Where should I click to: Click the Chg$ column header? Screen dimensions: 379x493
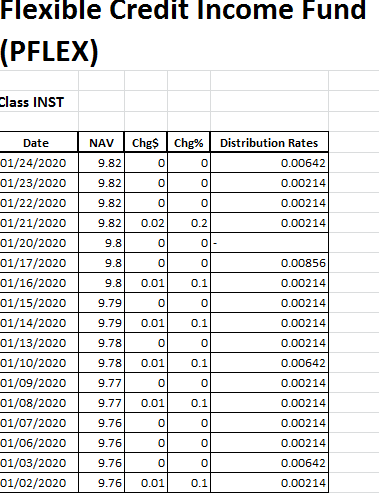(145, 143)
